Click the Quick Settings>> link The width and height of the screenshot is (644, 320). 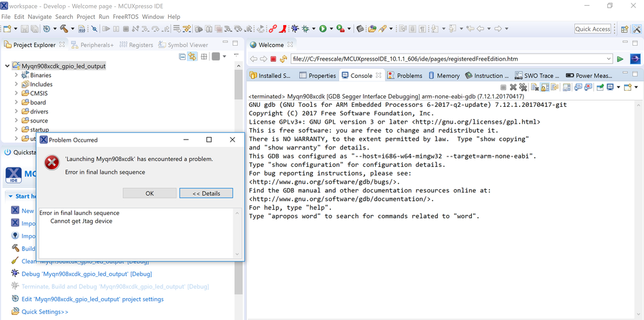[44, 312]
